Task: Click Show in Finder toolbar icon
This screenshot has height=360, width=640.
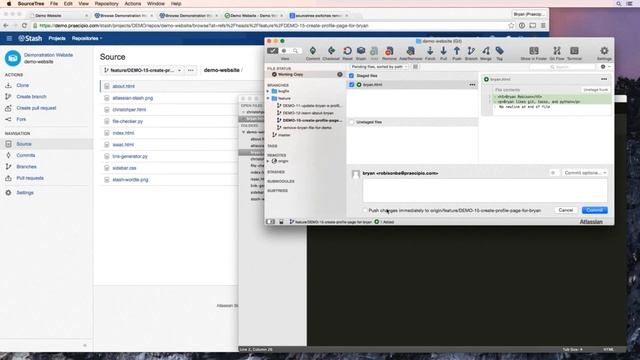Action: pyautogui.click(x=533, y=51)
